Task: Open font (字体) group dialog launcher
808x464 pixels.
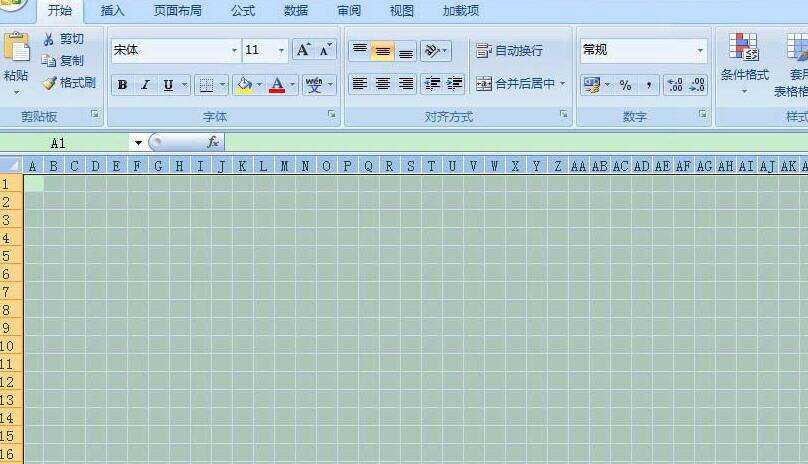Action: (x=331, y=114)
